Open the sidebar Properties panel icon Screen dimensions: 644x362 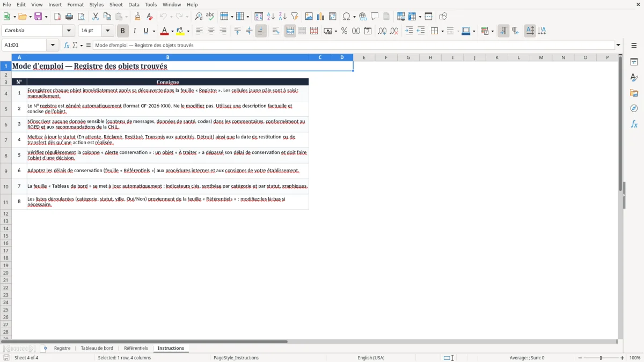click(x=634, y=62)
